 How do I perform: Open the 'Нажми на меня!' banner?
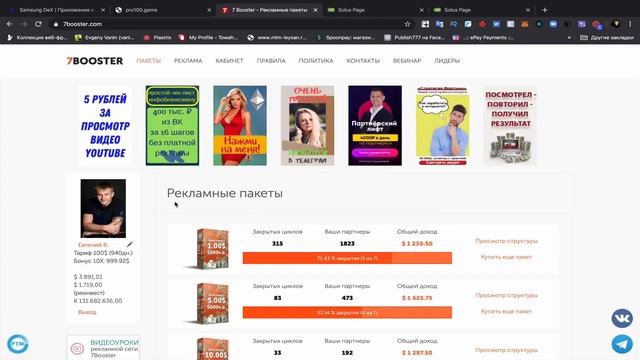[240, 126]
